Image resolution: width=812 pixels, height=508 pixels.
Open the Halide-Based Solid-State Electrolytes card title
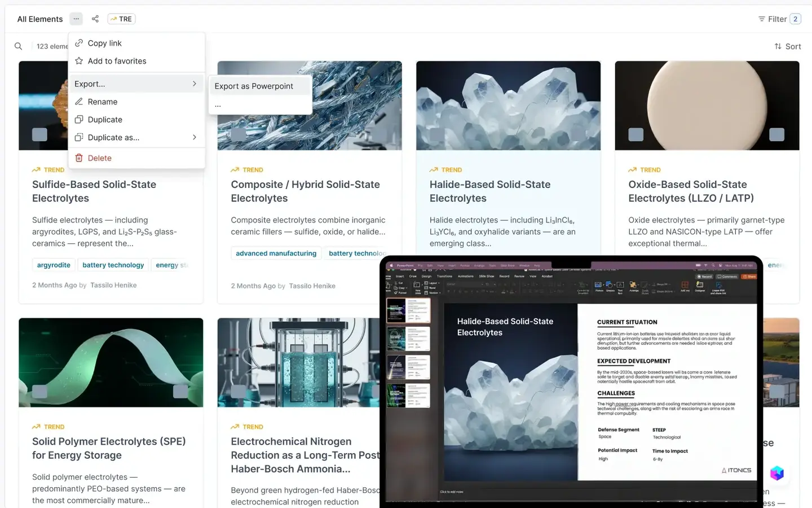[x=490, y=191]
